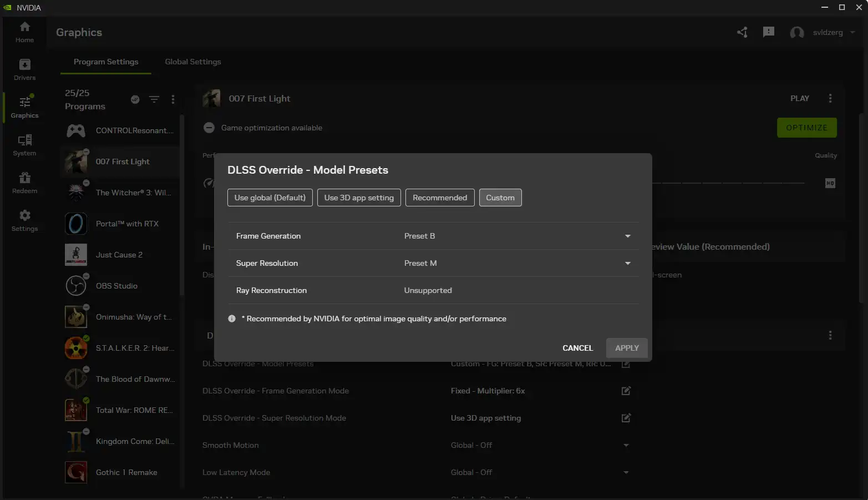868x500 pixels.
Task: Cancel the DLSS Override dialog
Action: (577, 348)
